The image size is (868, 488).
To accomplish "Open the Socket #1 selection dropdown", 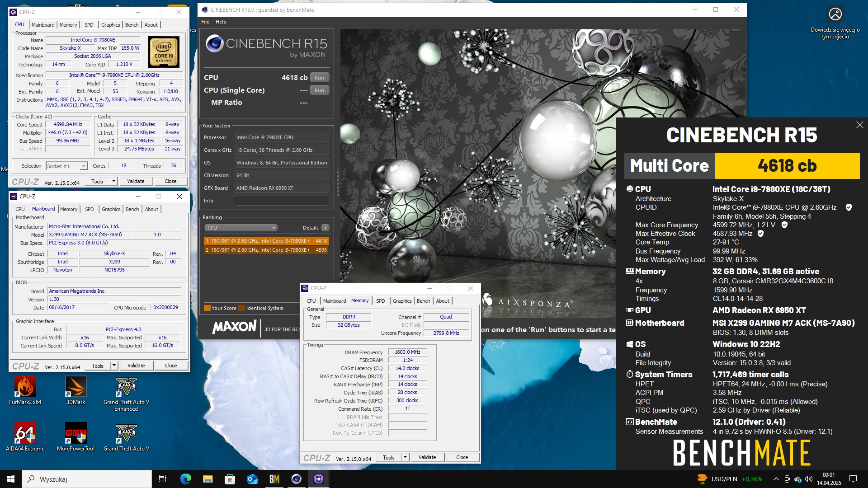I will (66, 166).
